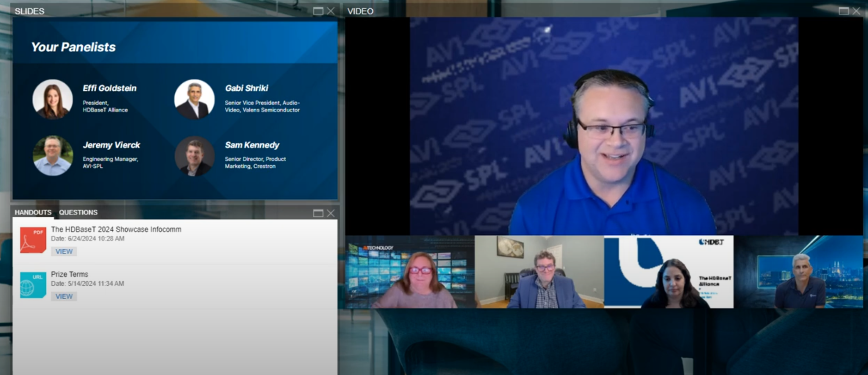Click the "The HDBaseT 2024 Showcase Infocomm" title

116,229
